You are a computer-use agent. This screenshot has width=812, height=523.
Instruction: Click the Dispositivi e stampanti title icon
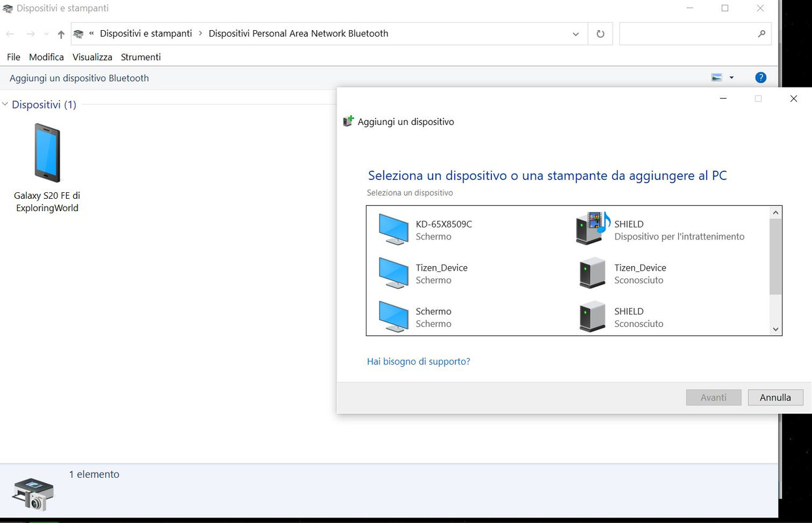(x=8, y=8)
